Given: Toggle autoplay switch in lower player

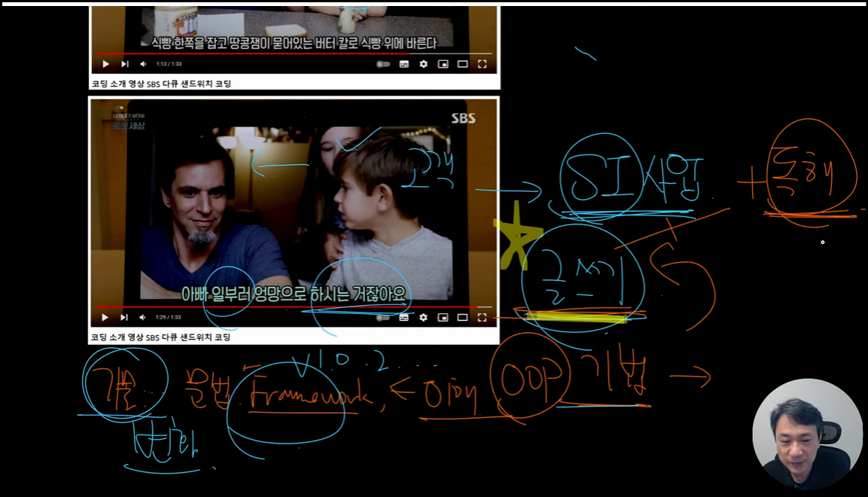Looking at the screenshot, I should pyautogui.click(x=382, y=318).
